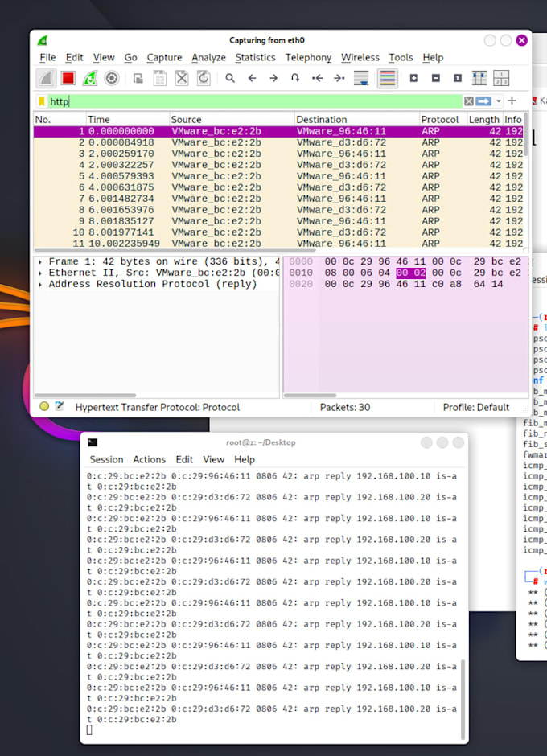Open capture options gear icon

[112, 78]
